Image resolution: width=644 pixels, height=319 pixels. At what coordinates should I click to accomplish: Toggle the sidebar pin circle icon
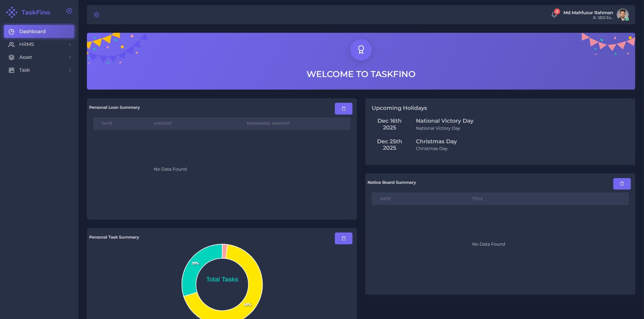click(69, 11)
